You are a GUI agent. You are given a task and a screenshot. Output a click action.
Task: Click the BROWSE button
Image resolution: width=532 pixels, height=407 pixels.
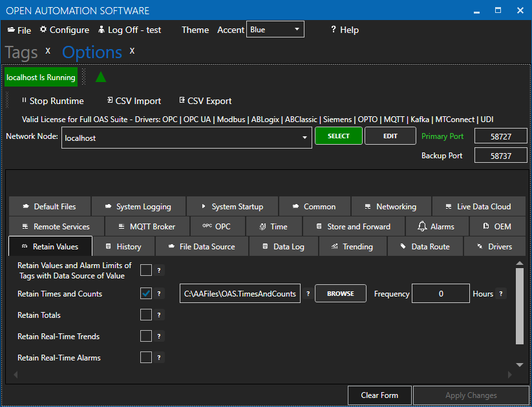[x=340, y=293]
